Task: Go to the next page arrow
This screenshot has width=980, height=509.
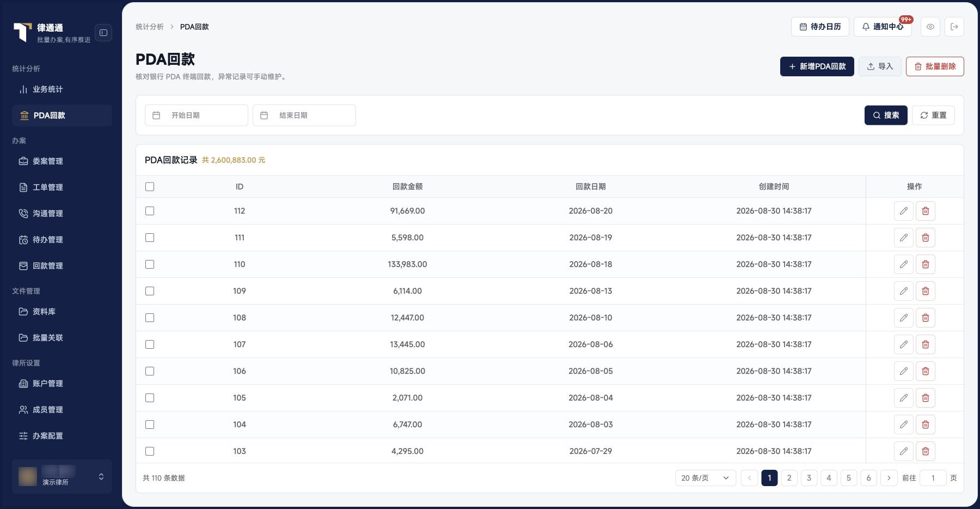Action: [889, 478]
